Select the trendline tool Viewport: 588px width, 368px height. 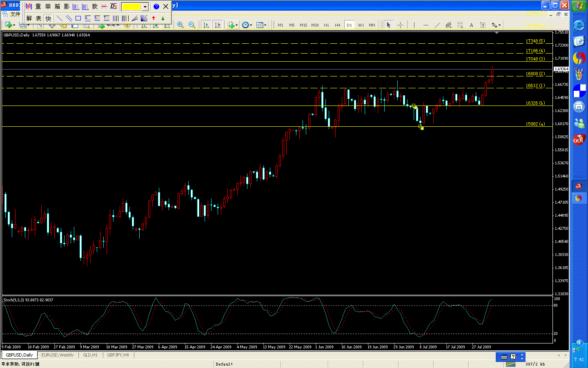[437, 25]
